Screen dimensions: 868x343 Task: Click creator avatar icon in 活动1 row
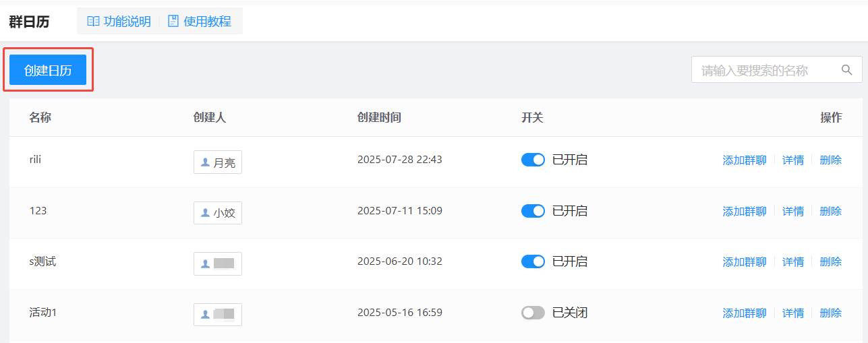click(205, 314)
